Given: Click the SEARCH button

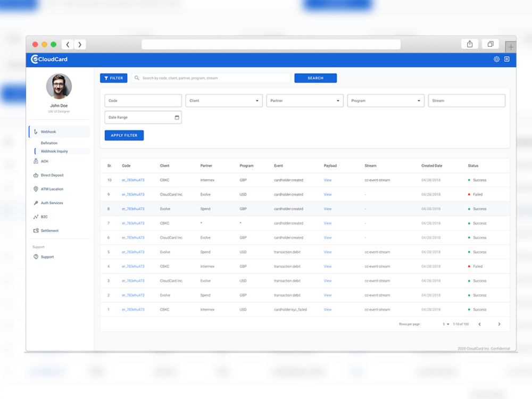Looking at the screenshot, I should (x=315, y=78).
